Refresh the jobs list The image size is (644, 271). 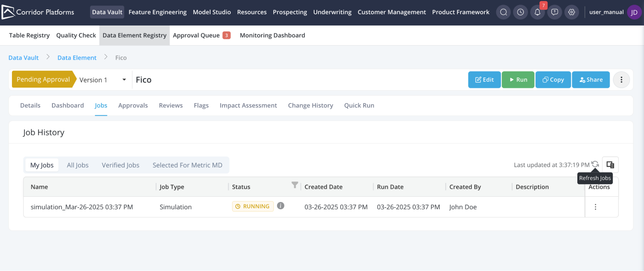(x=595, y=164)
